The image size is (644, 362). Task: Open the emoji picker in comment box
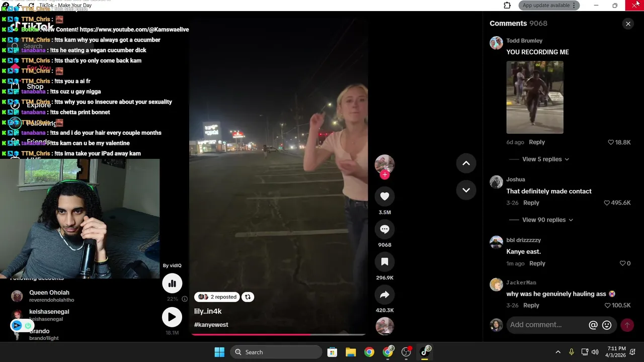tap(607, 325)
